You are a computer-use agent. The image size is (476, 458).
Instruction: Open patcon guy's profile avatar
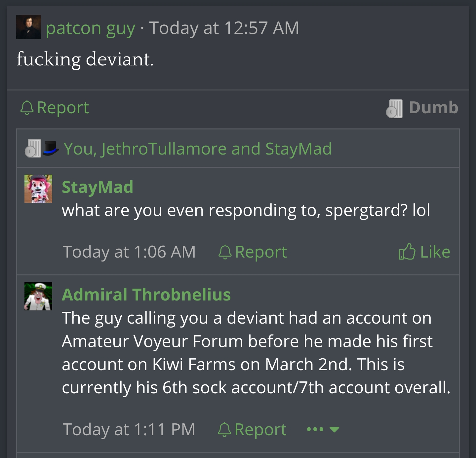point(28,27)
